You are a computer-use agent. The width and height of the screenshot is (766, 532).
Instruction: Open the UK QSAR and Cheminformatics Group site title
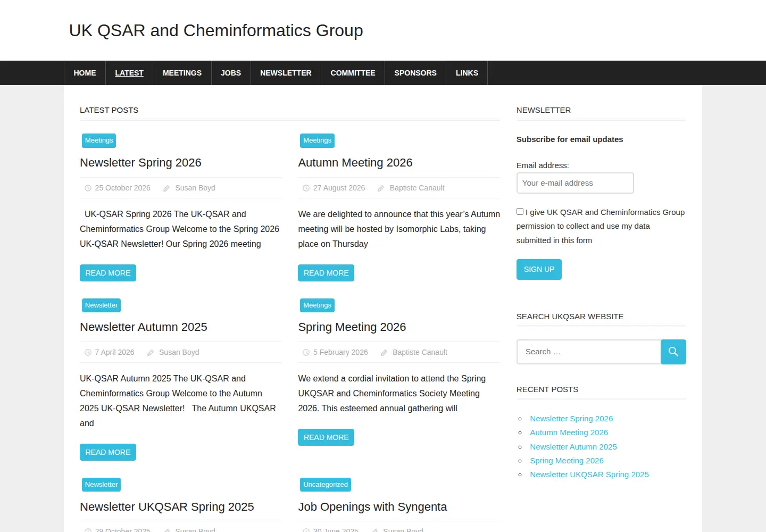pos(216,30)
